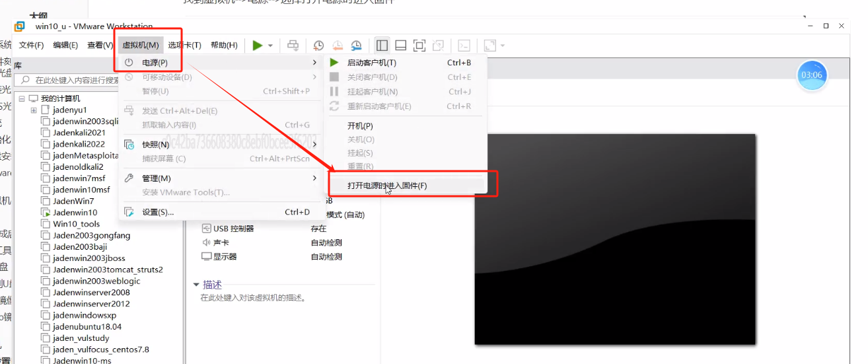Select Win10_tools virtual machine
The width and height of the screenshot is (868, 364).
pos(77,224)
